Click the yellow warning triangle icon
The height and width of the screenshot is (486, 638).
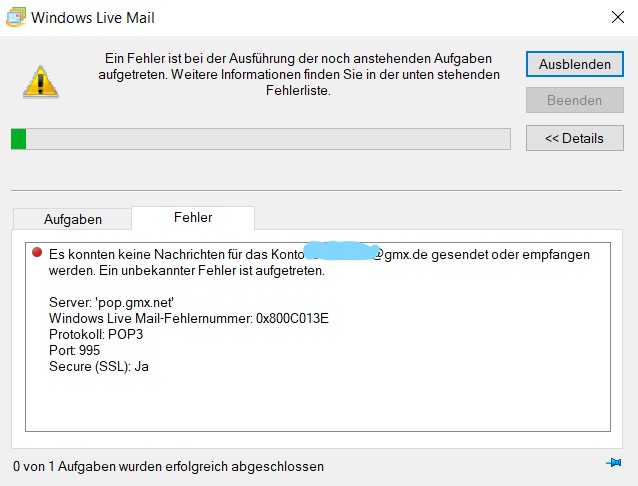point(41,82)
